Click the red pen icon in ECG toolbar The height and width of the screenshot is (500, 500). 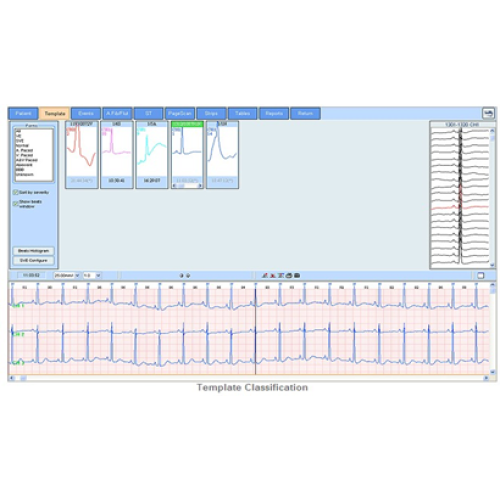(x=265, y=275)
